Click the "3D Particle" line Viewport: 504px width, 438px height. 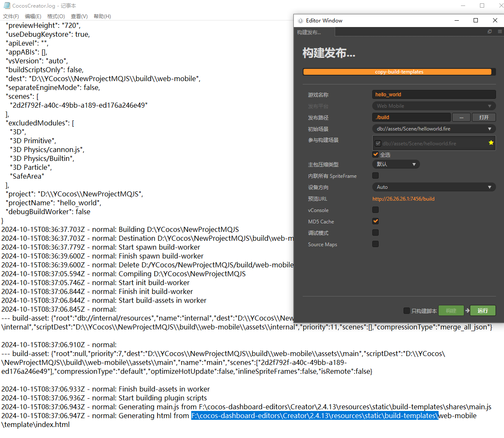tap(31, 168)
